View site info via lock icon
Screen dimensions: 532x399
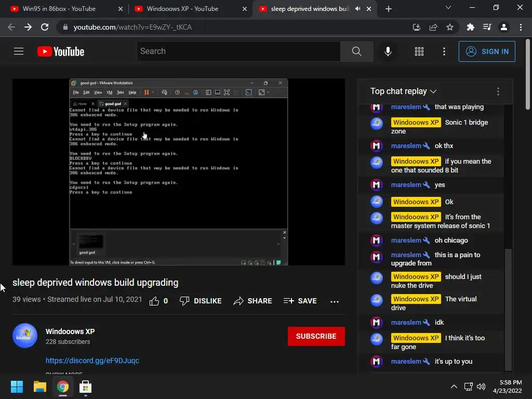[x=65, y=27]
